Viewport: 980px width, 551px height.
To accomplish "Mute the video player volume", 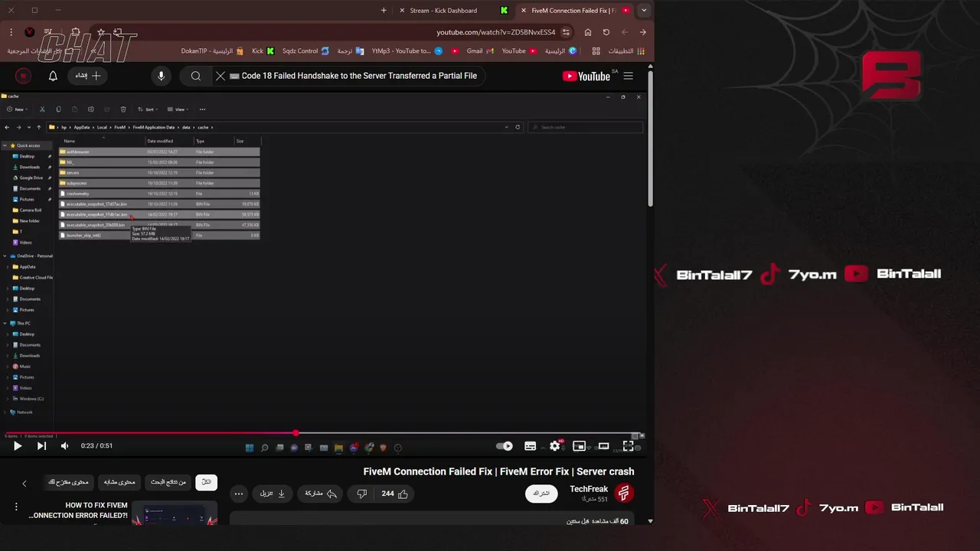I will point(64,446).
